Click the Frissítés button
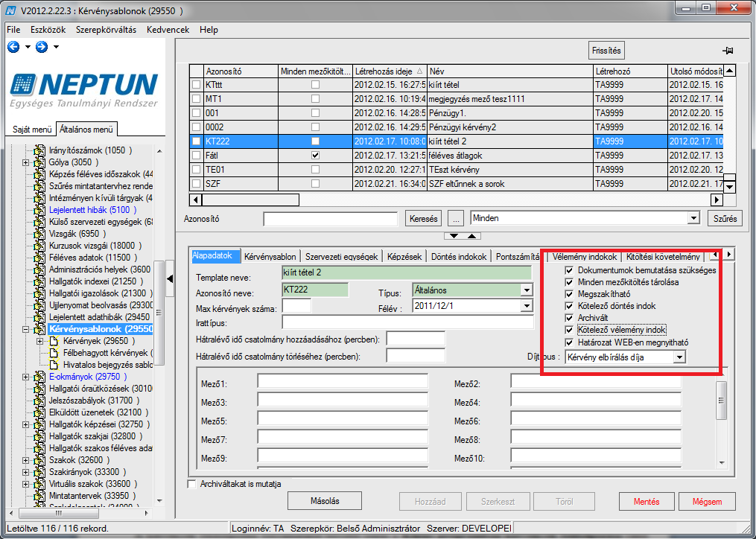756x539 pixels. tap(606, 51)
